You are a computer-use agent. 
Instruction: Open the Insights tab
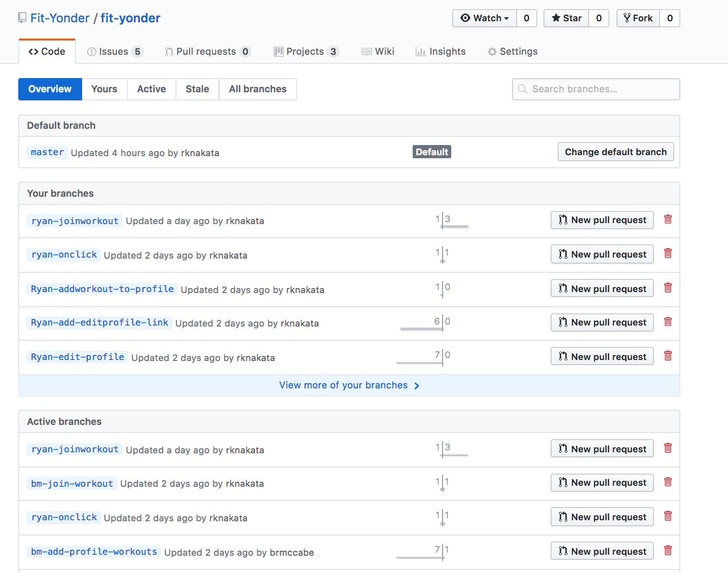[440, 52]
